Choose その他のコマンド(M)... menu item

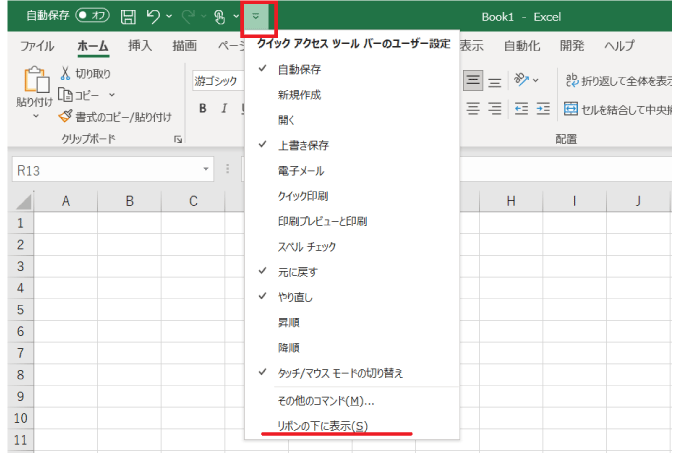[352, 401]
